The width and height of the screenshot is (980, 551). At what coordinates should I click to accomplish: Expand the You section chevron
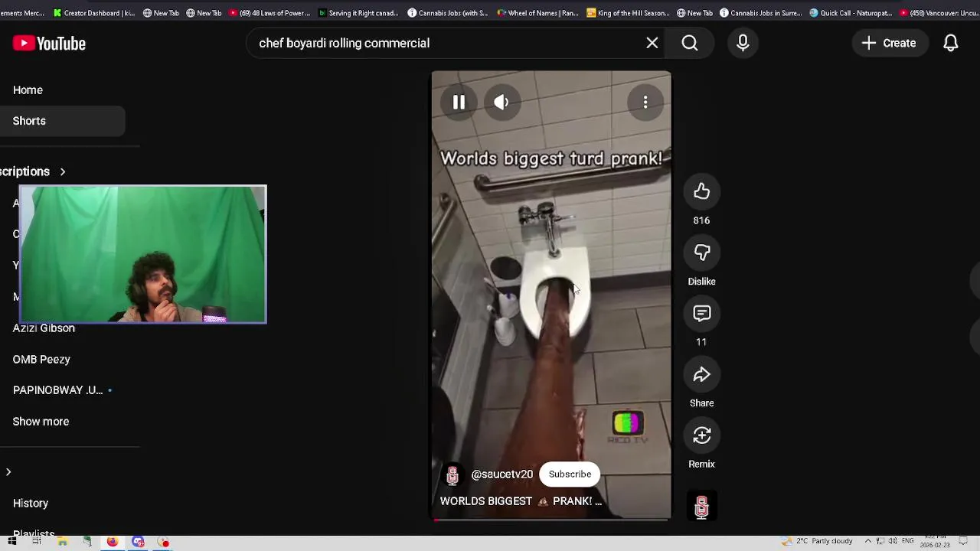[8, 472]
